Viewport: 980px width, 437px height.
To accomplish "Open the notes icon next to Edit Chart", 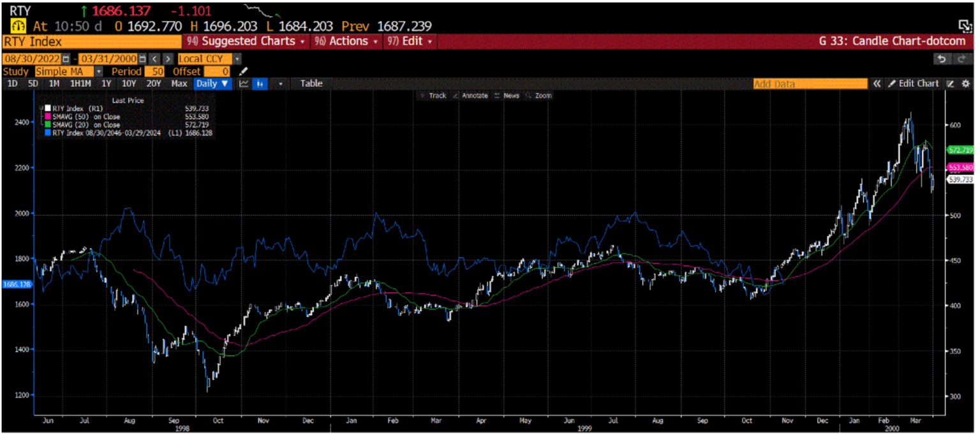I will (x=950, y=84).
